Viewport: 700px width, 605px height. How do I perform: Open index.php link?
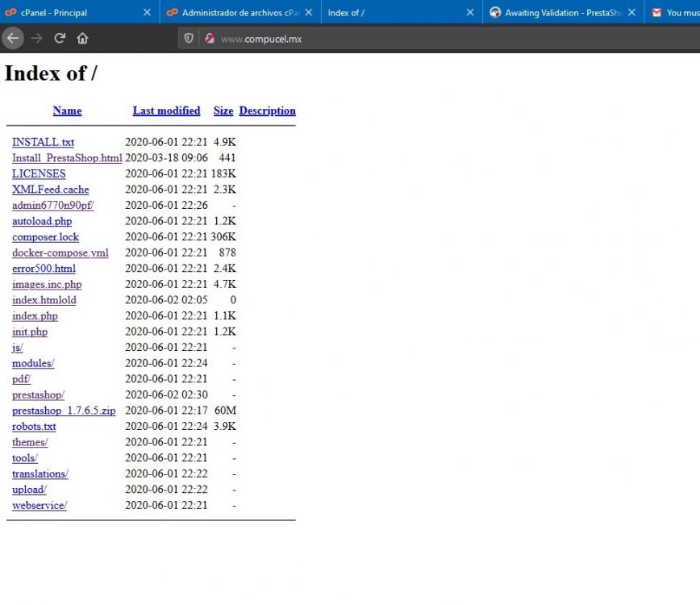35,316
